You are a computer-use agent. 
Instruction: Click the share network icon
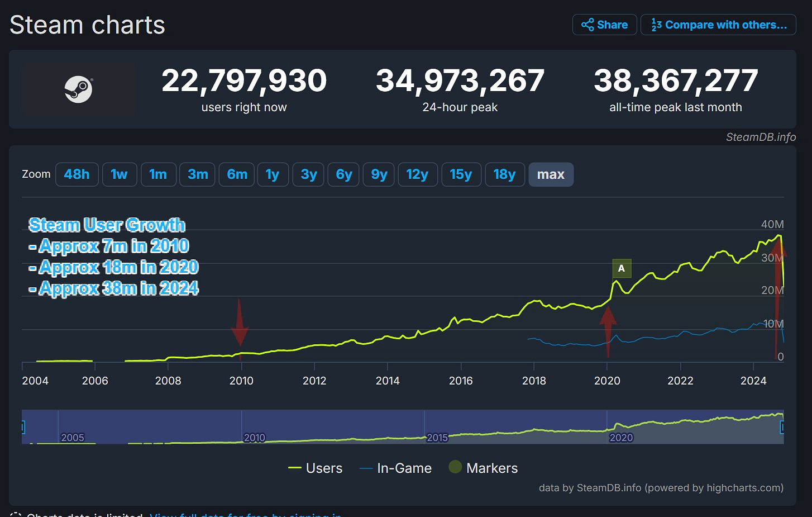point(588,25)
